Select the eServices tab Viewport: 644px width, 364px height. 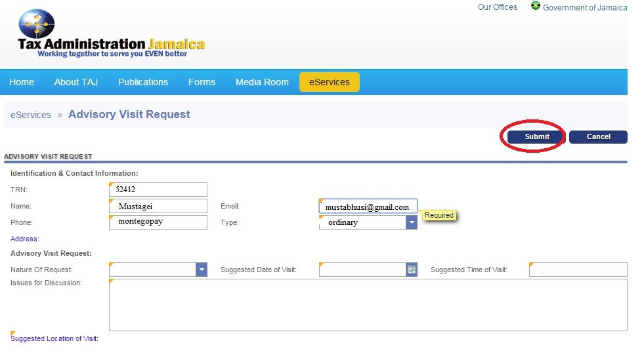pos(329,82)
